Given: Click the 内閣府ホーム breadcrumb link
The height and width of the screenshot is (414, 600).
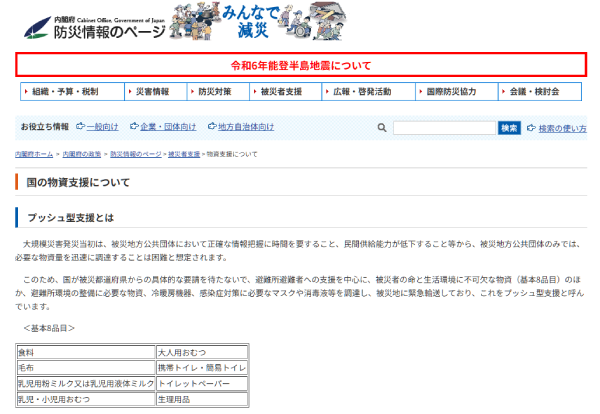Looking at the screenshot, I should 34,155.
